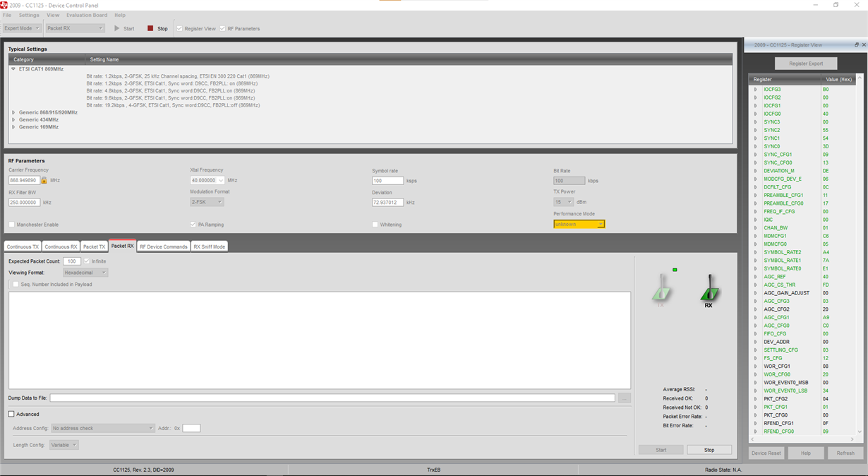Image resolution: width=868 pixels, height=476 pixels.
Task: Enable the Manchester Enable checkbox
Action: click(x=11, y=225)
